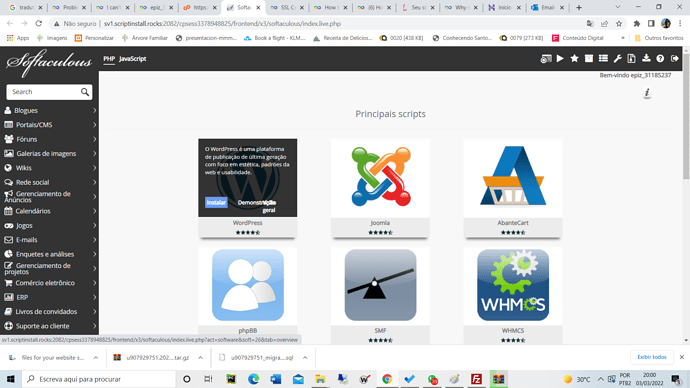Click the WordPress name label
Screen dimensions: 690x388
point(247,223)
